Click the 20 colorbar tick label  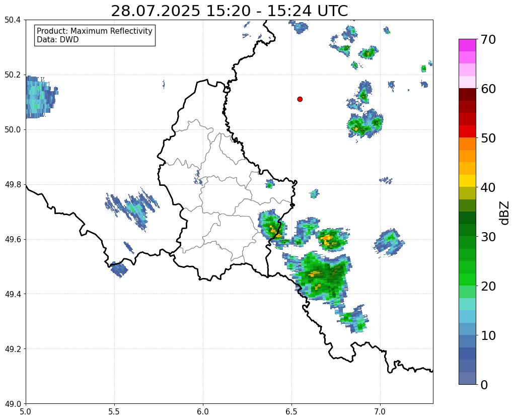488,286
